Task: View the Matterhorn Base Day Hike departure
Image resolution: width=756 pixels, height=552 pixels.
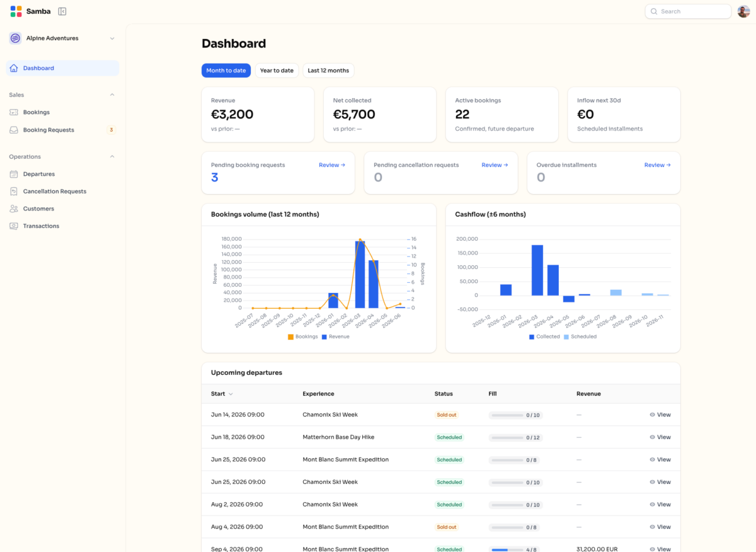Action: 660,437
